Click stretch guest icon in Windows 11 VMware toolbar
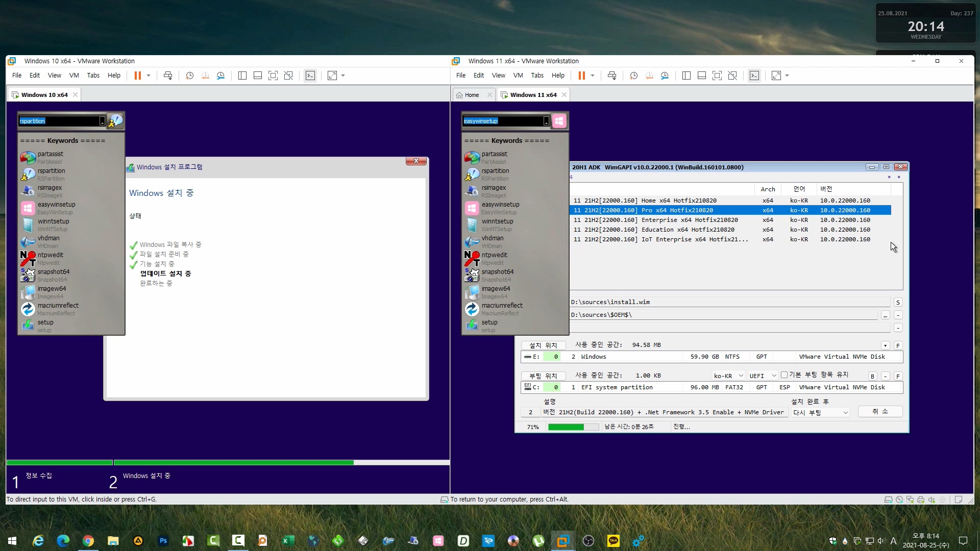Screen dimensions: 980x551 click(x=776, y=76)
